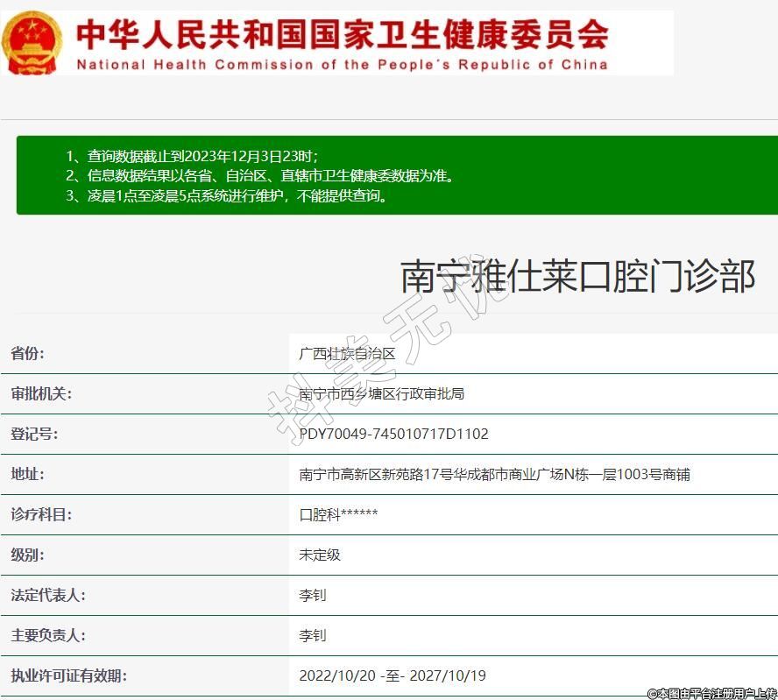Viewport: 778px width, 700px height.
Task: Click the registration number PDY70049-745010717D1102
Action: (393, 435)
